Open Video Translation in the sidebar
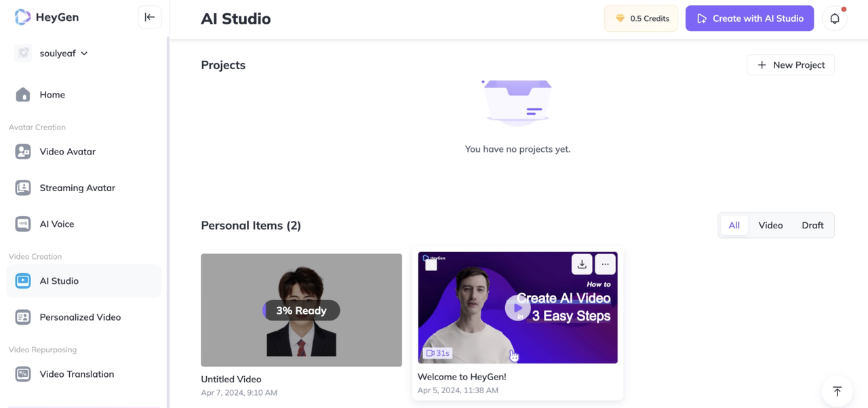The height and width of the screenshot is (408, 868). 77,374
